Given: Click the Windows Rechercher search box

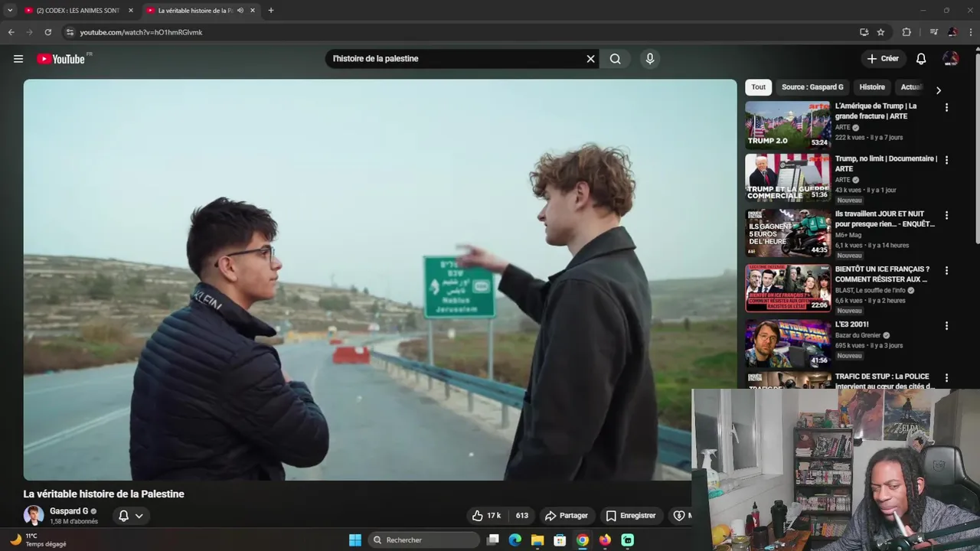Looking at the screenshot, I should (x=423, y=540).
